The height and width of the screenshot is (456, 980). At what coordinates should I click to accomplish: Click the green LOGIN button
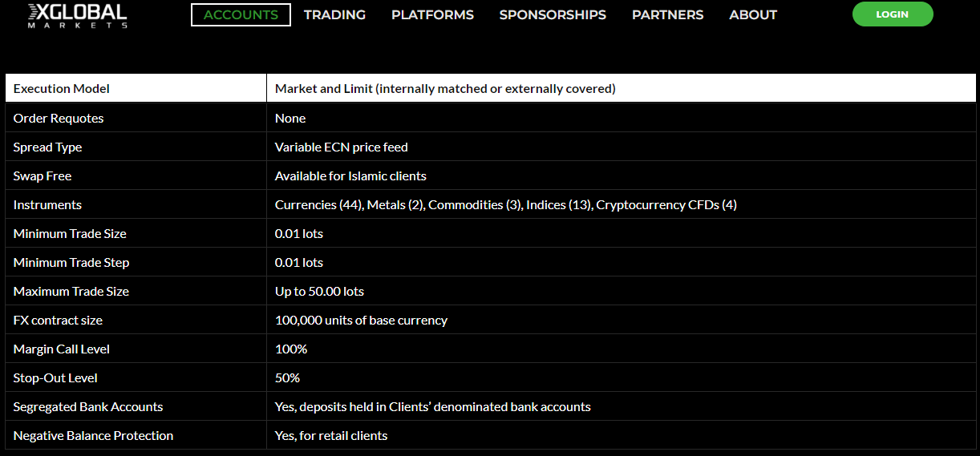[893, 14]
